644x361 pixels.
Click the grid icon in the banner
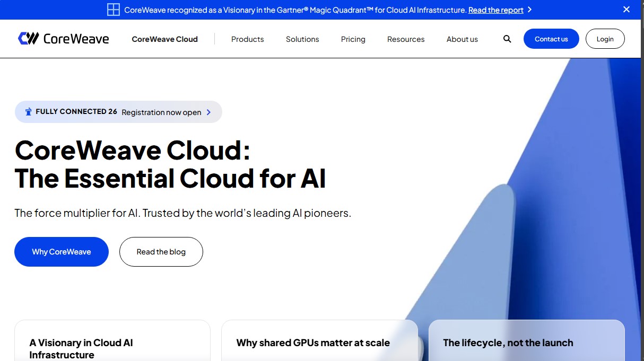(x=113, y=10)
